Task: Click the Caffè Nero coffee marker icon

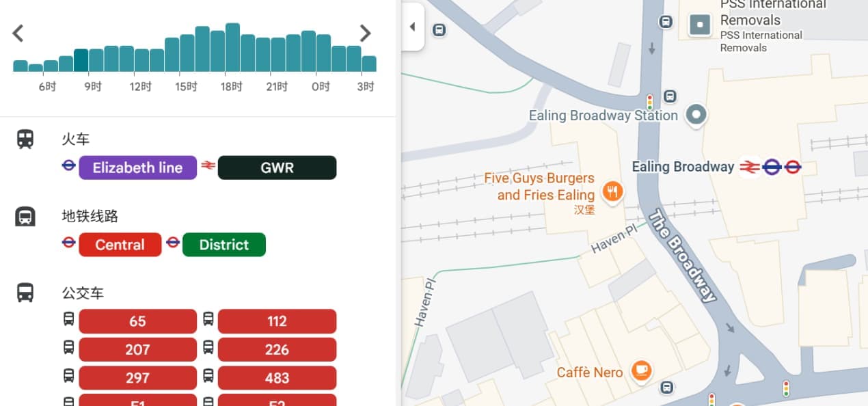Action: (640, 371)
